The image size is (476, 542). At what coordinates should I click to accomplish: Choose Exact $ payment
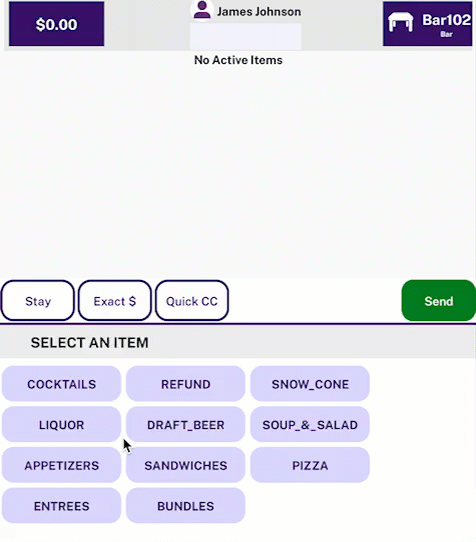[115, 301]
